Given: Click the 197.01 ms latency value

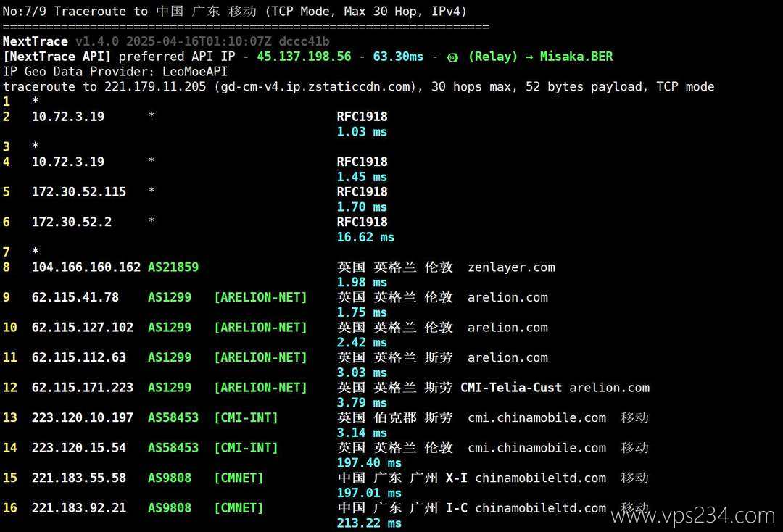Looking at the screenshot, I should tap(369, 493).
